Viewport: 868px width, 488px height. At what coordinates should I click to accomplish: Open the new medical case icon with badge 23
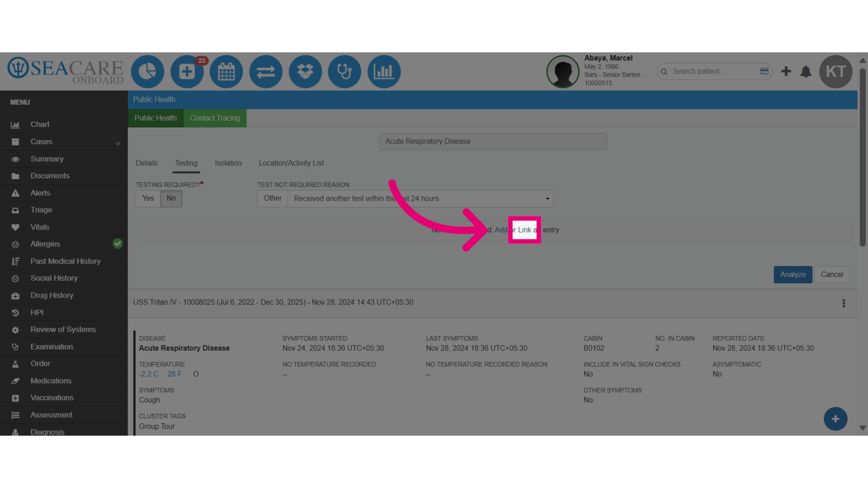187,71
